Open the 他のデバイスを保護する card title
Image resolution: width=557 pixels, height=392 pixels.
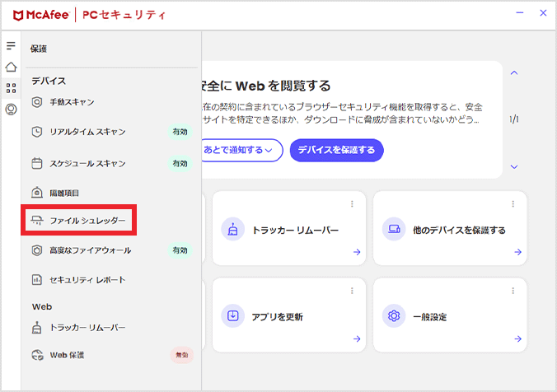pyautogui.click(x=459, y=230)
